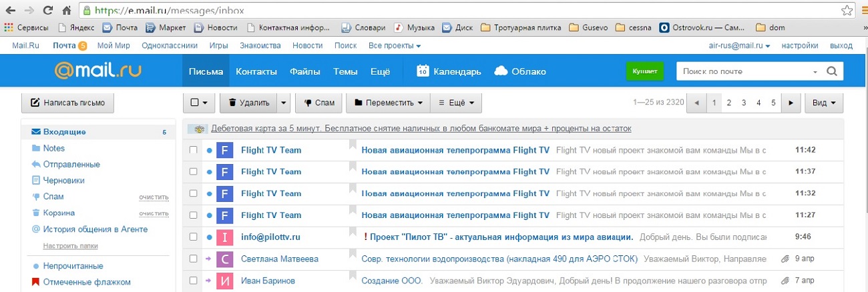Click the Спам button in toolbar
868x292 pixels.
(318, 103)
